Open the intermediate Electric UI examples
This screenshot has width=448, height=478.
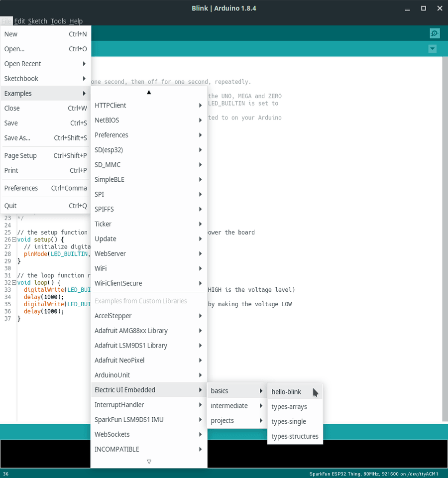coord(229,405)
